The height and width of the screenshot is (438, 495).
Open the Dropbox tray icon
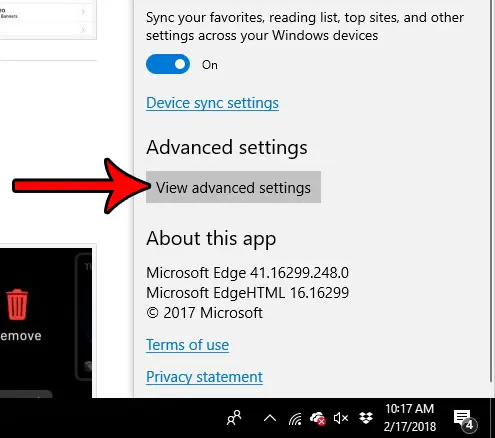pyautogui.click(x=366, y=418)
